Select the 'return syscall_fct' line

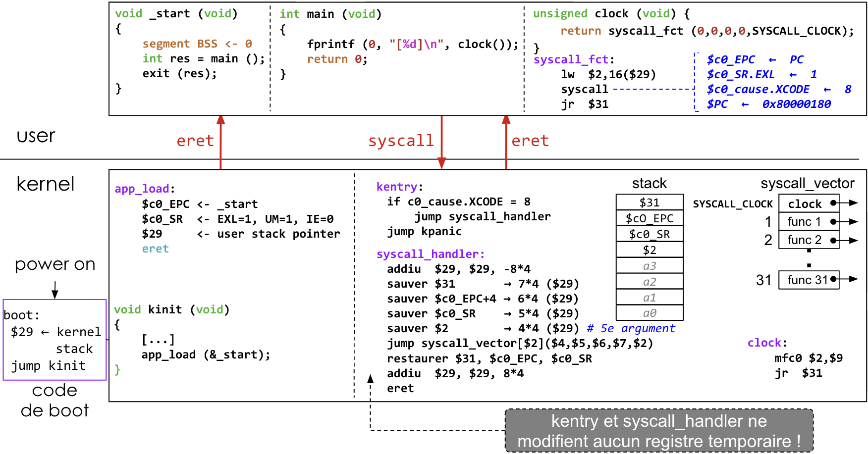[707, 31]
